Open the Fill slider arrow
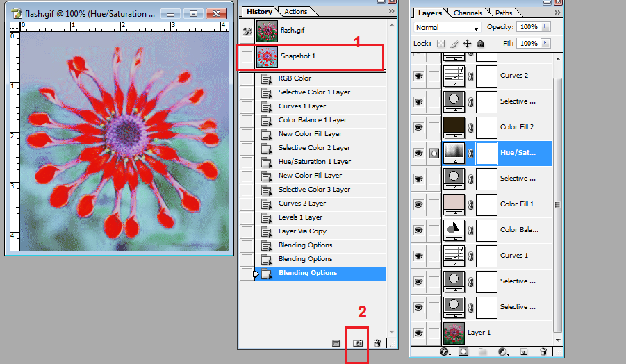This screenshot has width=626, height=364. point(545,43)
